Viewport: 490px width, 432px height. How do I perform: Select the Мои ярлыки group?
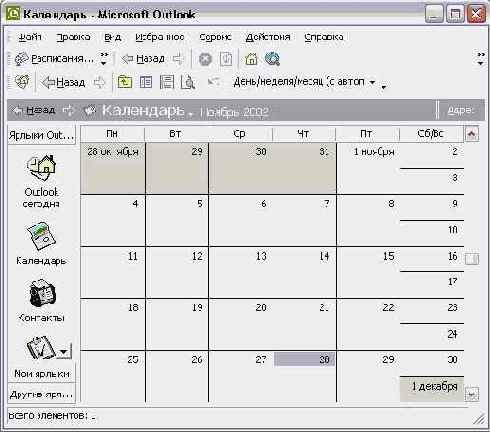tap(42, 374)
